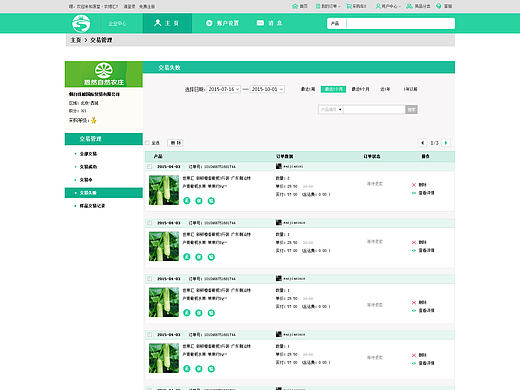The width and height of the screenshot is (520, 390).
Task: Click 主页 in the breadcrumb trail
Action: (76, 40)
